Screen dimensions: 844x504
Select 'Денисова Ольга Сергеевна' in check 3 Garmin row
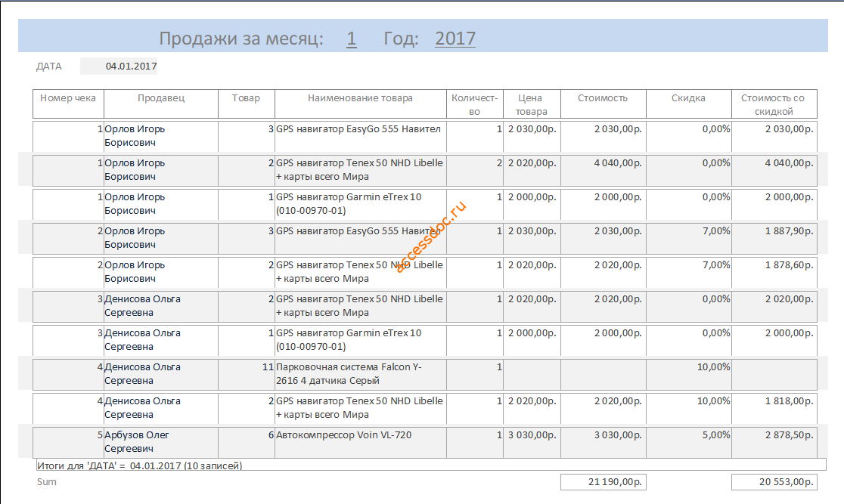click(x=161, y=341)
